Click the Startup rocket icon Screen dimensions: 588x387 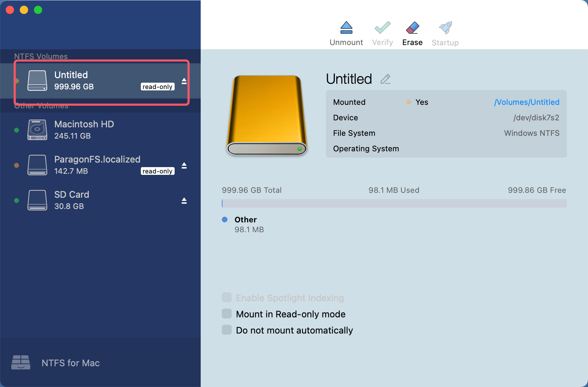pos(445,28)
